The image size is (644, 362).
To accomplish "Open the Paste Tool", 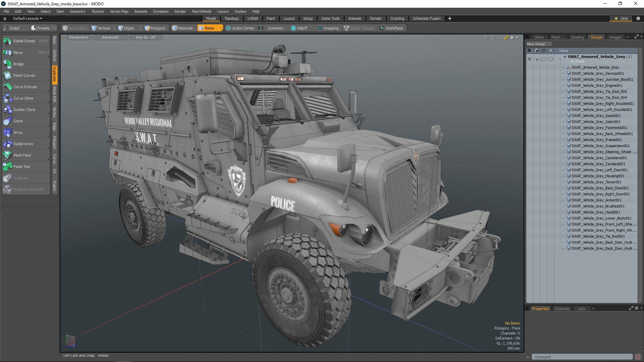I will coord(26,167).
